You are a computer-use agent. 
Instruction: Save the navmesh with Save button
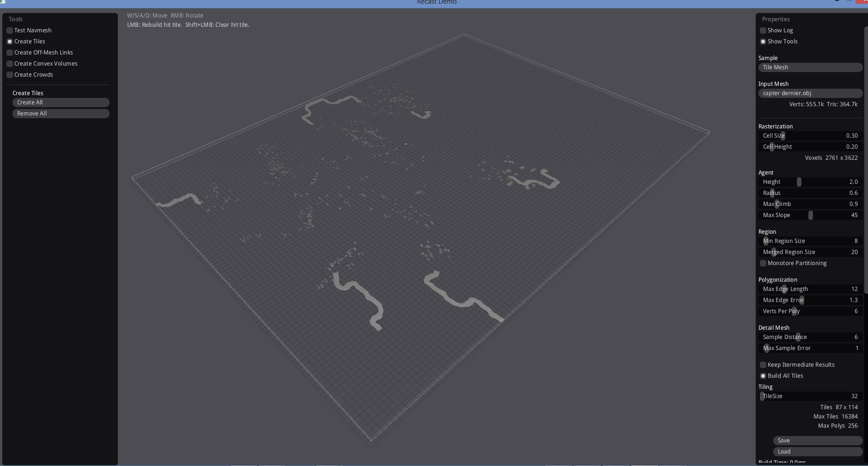(818, 441)
